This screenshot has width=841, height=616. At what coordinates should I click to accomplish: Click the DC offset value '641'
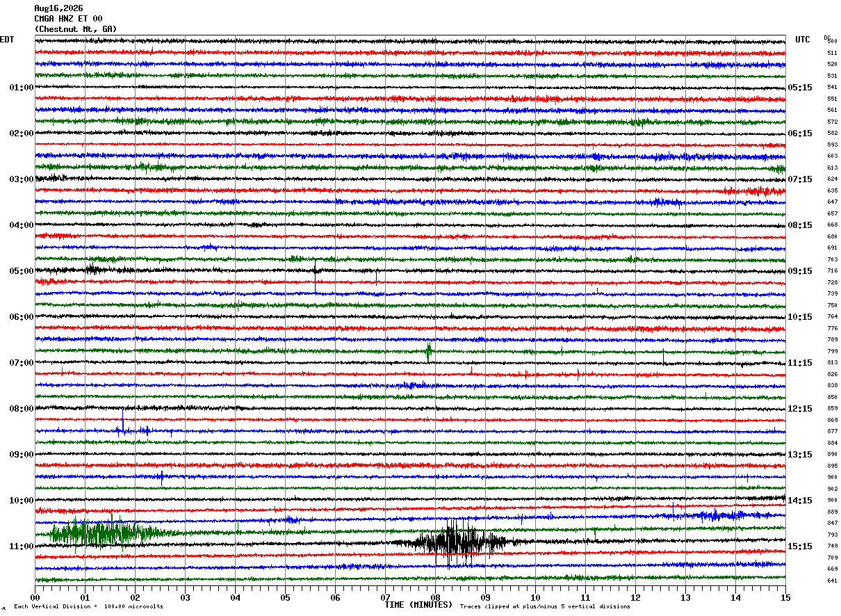click(x=832, y=581)
